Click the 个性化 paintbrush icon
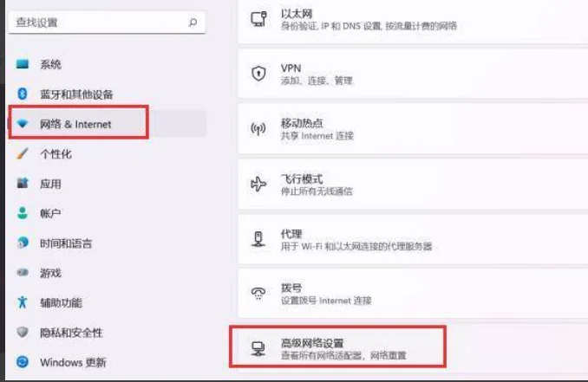This screenshot has width=588, height=382. [23, 153]
